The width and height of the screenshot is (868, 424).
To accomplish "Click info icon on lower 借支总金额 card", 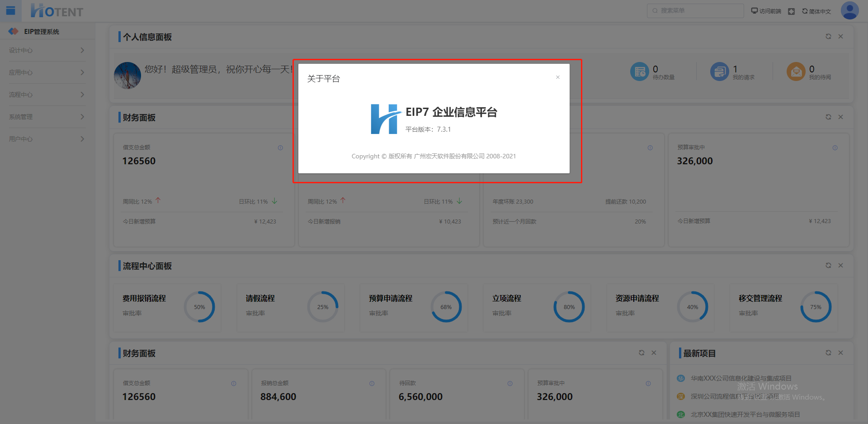I will (234, 384).
